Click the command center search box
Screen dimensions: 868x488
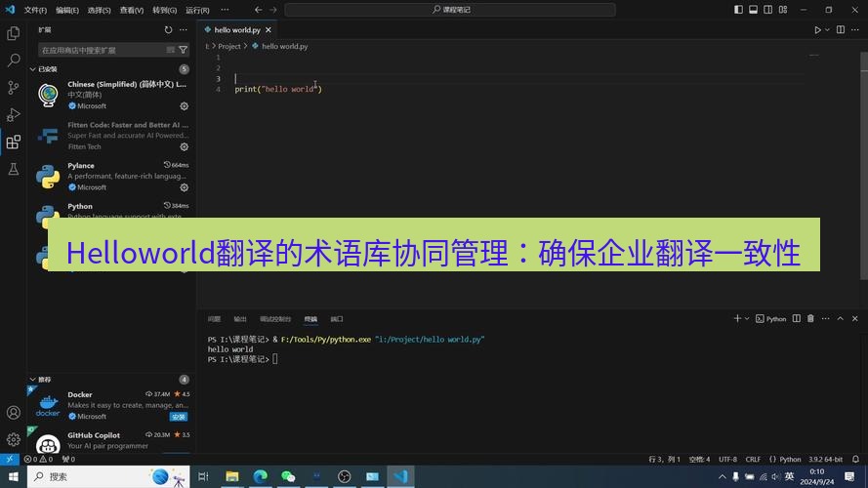[450, 10]
